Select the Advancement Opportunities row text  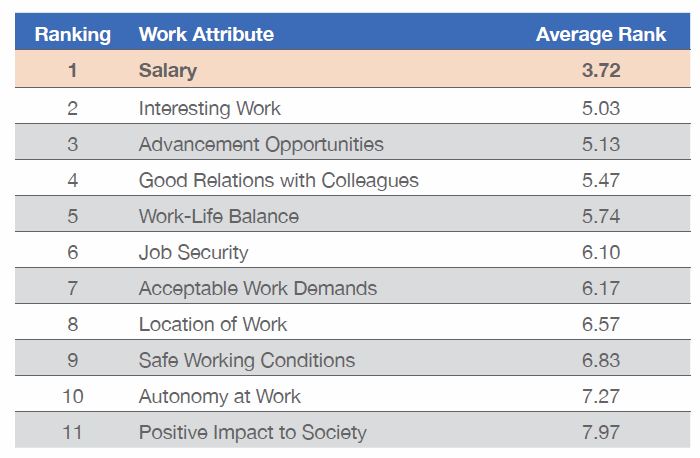point(261,145)
